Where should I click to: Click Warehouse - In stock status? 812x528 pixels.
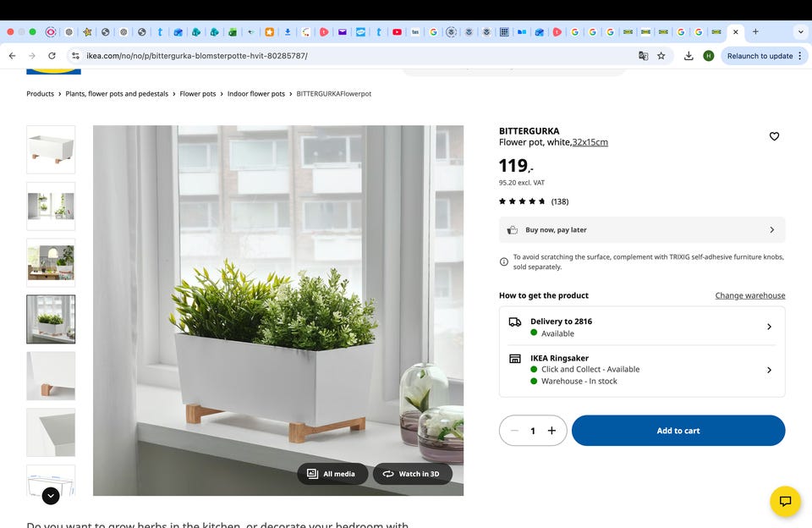pyautogui.click(x=579, y=381)
